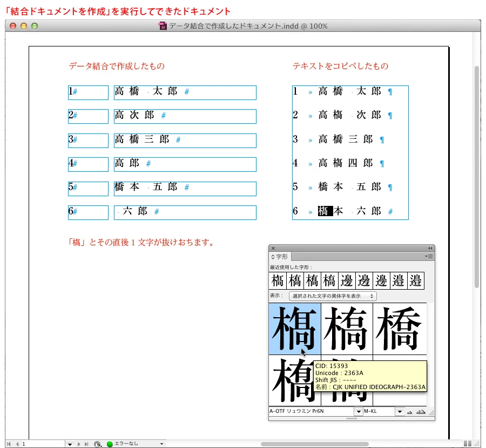Image resolution: width=486 pixels, height=448 pixels.
Task: Click the horizontal scrollbar thumb at the bottom
Action: [315, 444]
